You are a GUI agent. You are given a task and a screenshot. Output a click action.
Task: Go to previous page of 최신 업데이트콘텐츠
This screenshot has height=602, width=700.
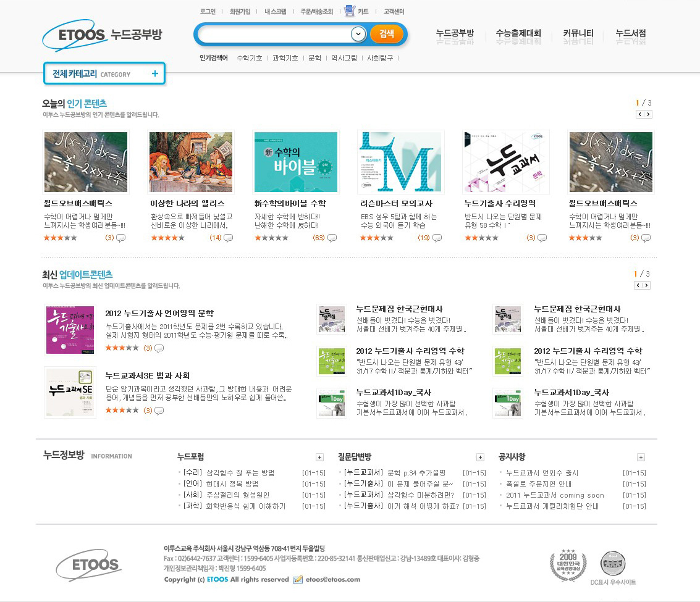[639, 285]
